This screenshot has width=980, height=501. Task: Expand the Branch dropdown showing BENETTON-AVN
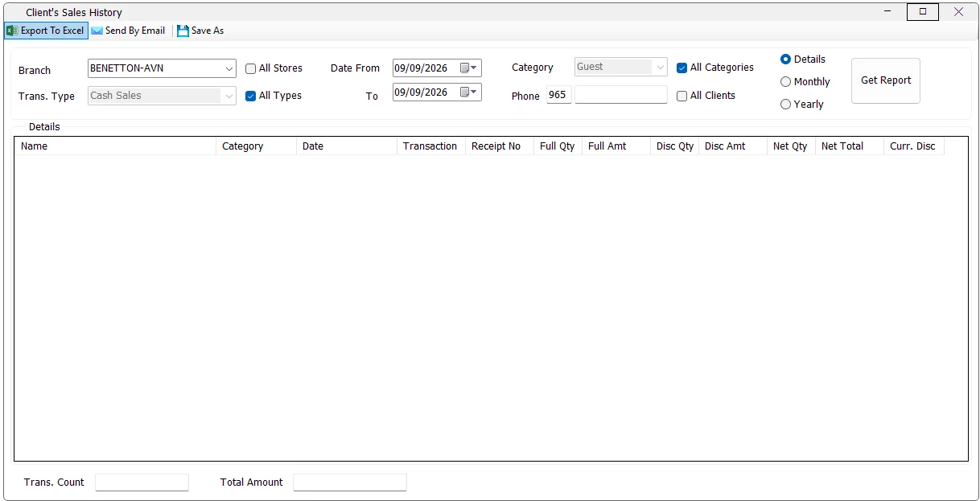pos(229,69)
